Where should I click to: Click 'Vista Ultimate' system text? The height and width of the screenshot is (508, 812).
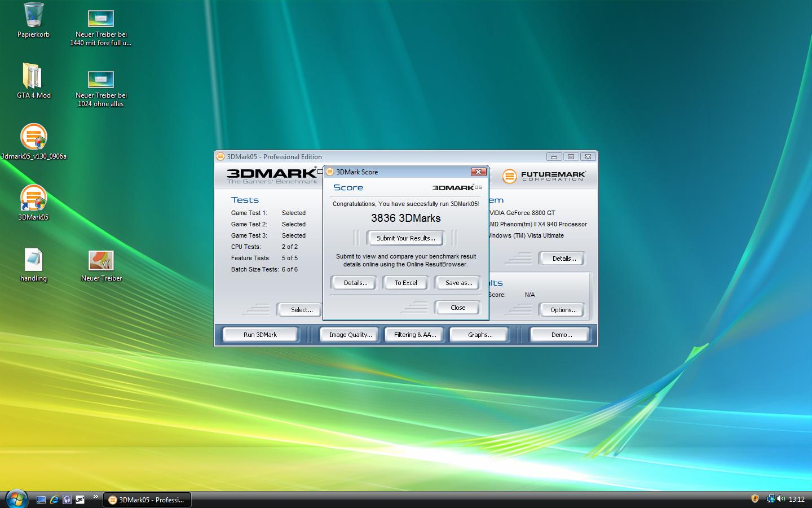[546, 235]
